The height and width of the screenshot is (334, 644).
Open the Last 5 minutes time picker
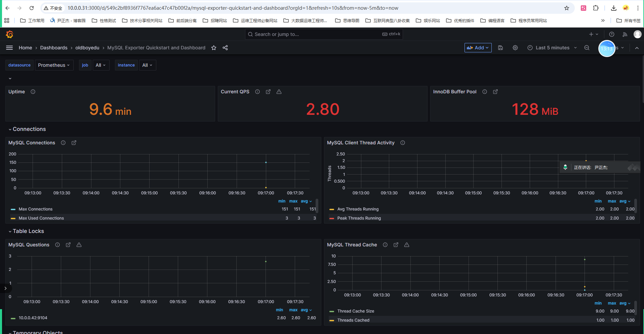552,48
